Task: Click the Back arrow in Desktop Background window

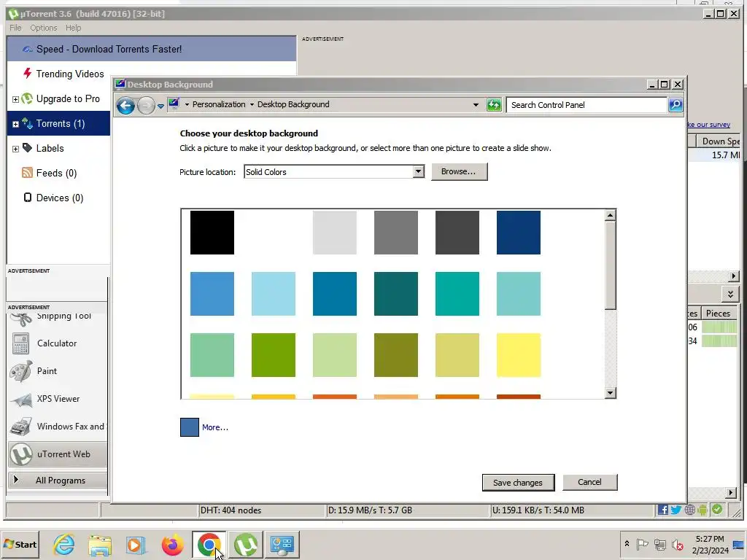Action: 125,105
